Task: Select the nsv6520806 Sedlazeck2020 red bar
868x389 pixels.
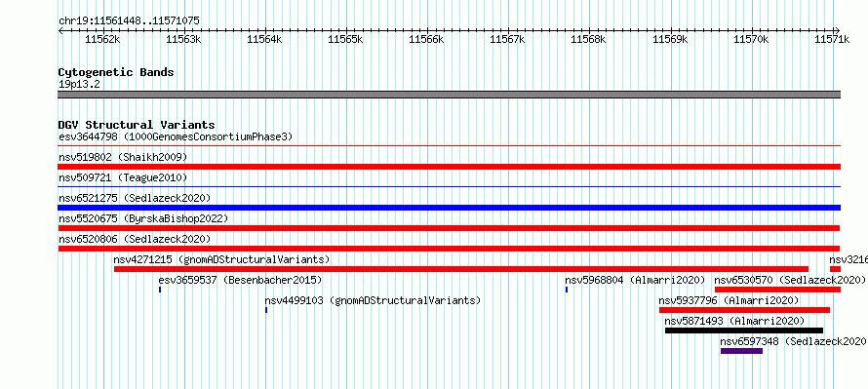Action: point(449,249)
